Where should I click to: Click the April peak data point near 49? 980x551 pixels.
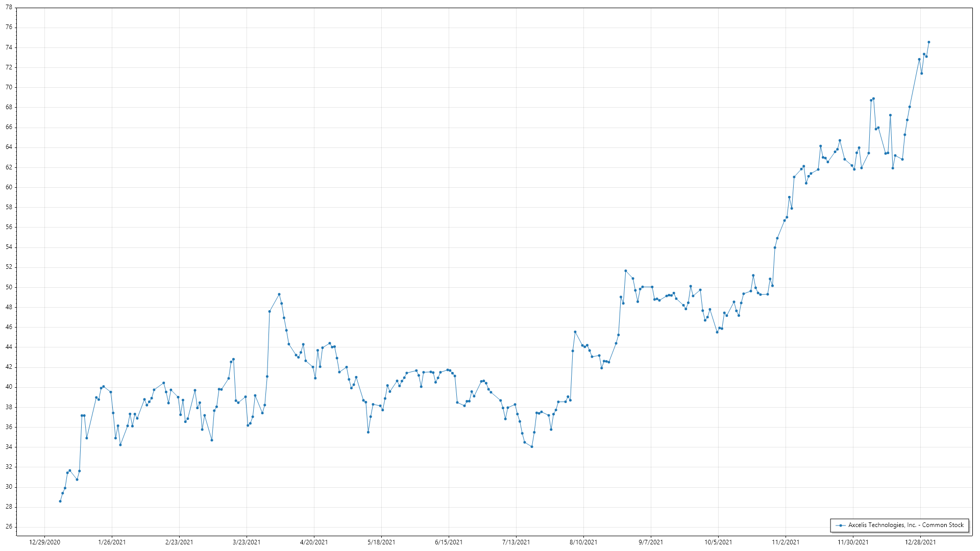click(x=279, y=294)
